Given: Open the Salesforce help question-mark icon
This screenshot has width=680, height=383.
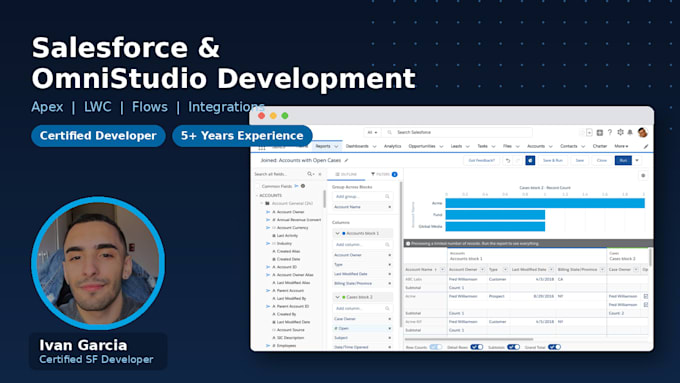Looking at the screenshot, I should tap(610, 132).
